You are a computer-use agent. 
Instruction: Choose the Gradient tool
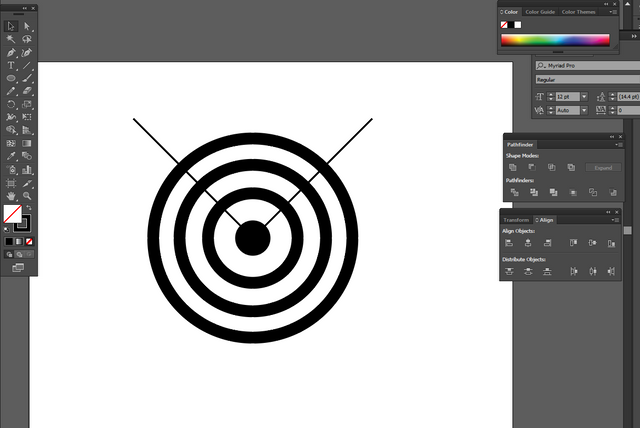point(27,143)
